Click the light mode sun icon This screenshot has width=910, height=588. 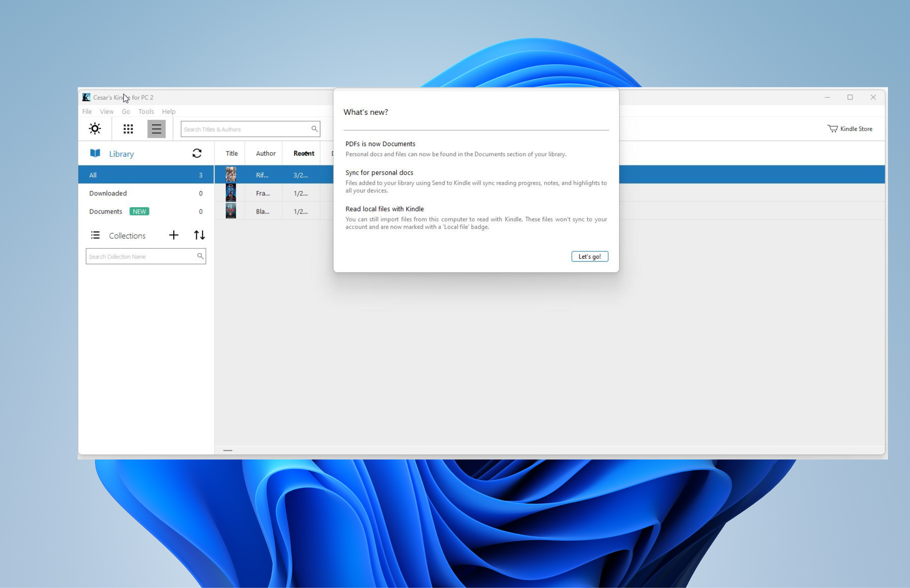click(95, 129)
